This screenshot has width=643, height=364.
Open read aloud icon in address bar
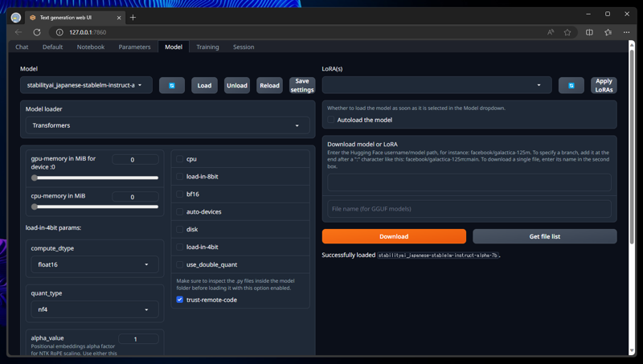coord(551,32)
